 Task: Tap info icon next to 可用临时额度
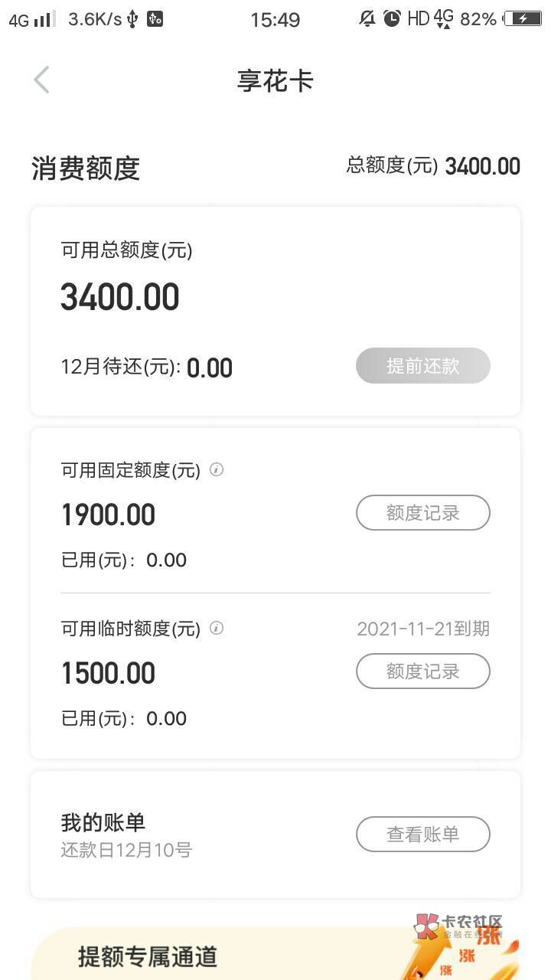point(217,629)
